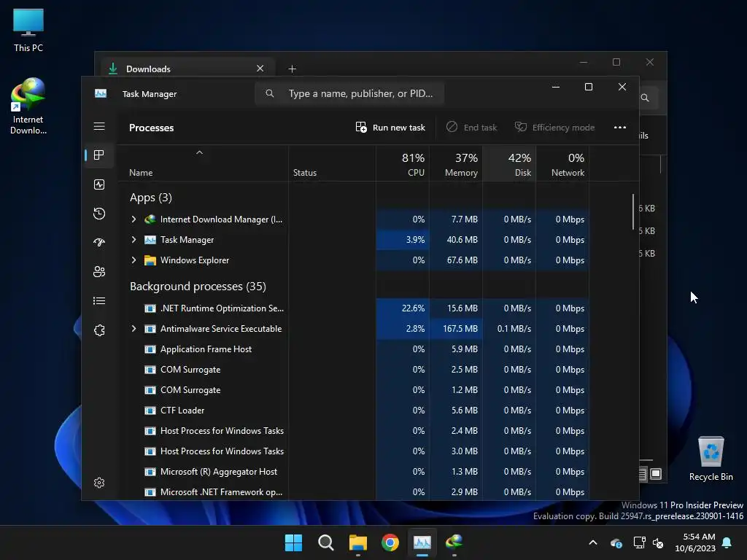Click File Explorer search magnifier icon
Image resolution: width=747 pixels, height=560 pixels.
click(645, 98)
